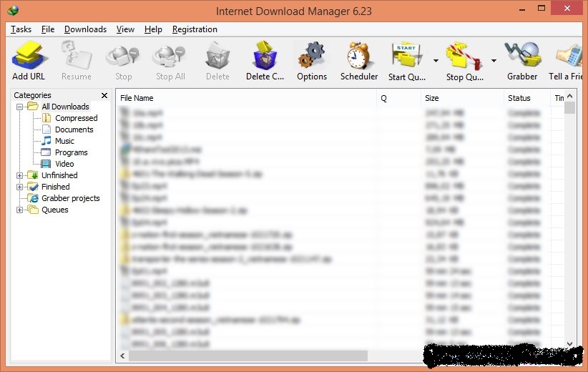Click the Stop All toolbar icon
Viewport: 588px width, 372px height.
[170, 56]
